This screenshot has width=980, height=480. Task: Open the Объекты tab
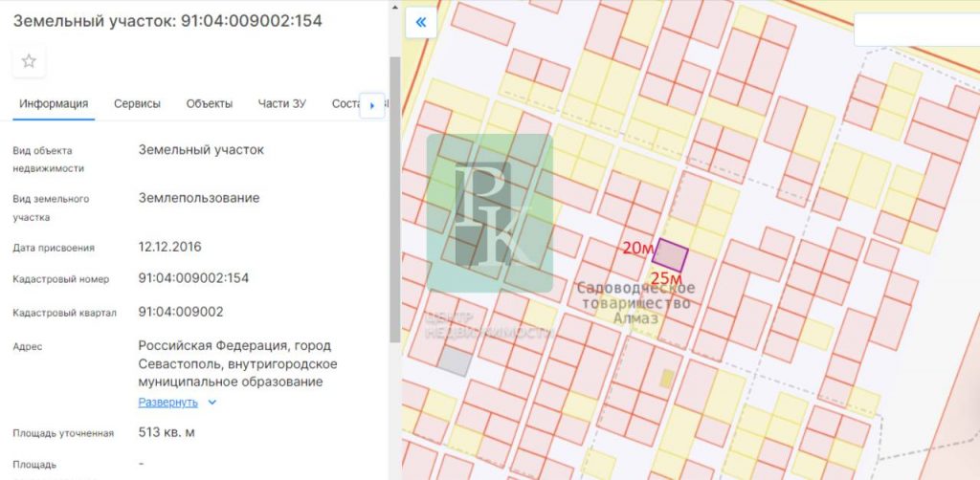click(x=210, y=104)
